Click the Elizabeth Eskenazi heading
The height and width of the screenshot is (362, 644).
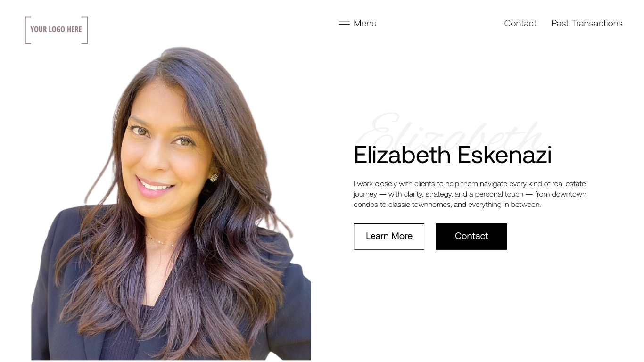pyautogui.click(x=453, y=155)
